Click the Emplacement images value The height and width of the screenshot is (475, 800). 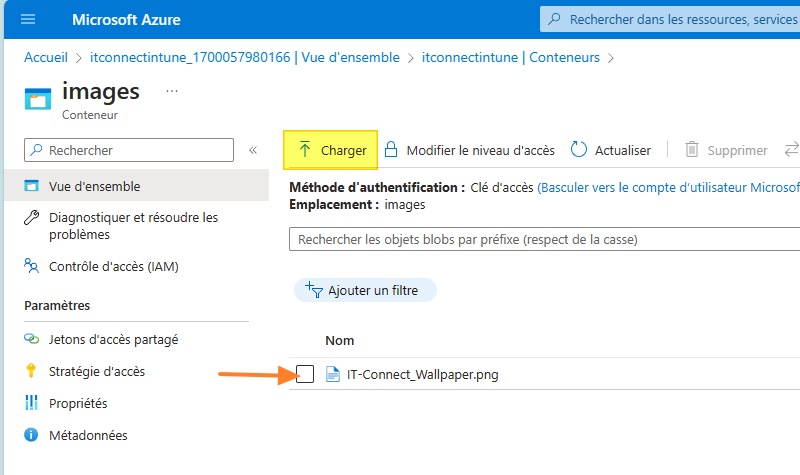[405, 205]
